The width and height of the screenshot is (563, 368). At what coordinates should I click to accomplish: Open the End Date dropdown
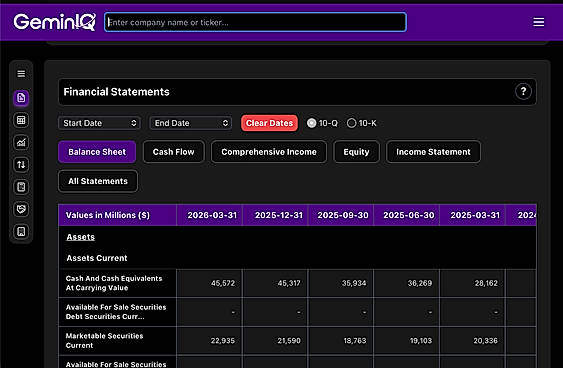[191, 123]
